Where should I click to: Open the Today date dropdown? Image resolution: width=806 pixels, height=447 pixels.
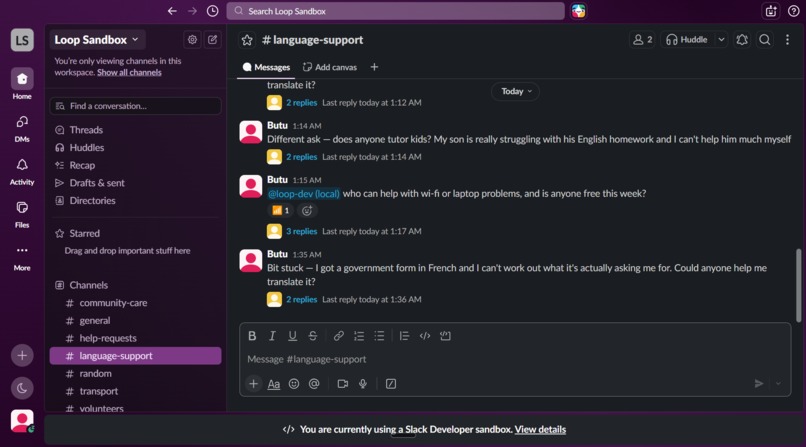point(516,91)
